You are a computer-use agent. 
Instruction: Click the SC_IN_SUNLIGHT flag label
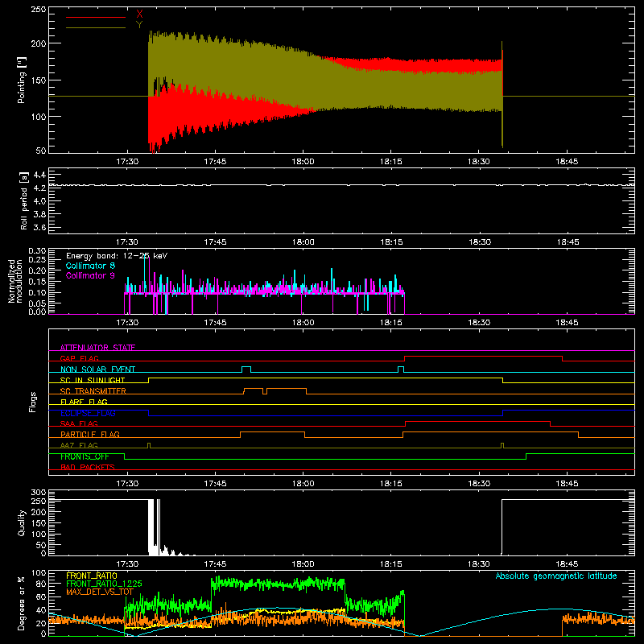93,380
